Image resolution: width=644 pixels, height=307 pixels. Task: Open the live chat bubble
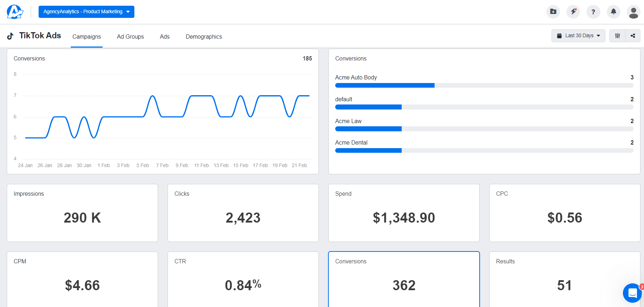(632, 293)
